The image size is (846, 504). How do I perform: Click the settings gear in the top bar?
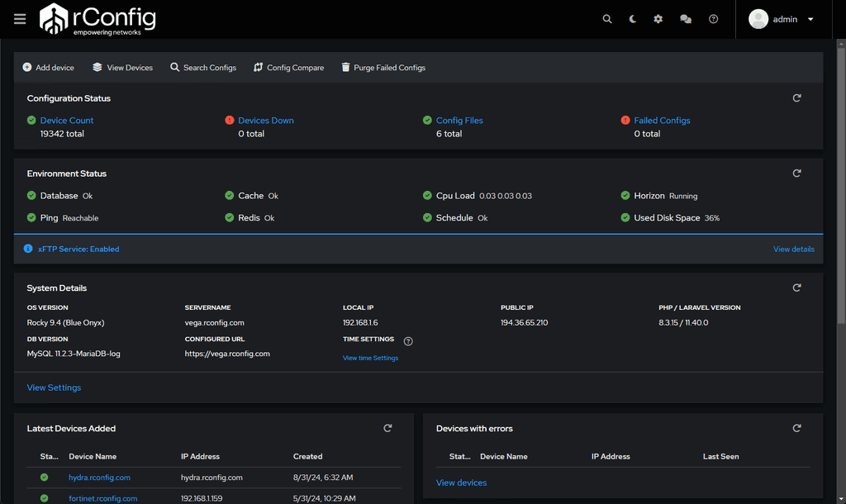[658, 18]
